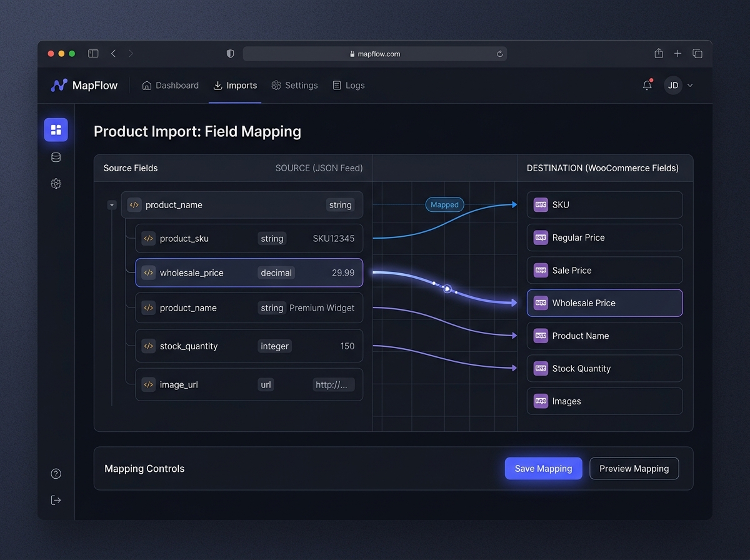Click the Preview Mapping button
This screenshot has width=750, height=560.
634,469
